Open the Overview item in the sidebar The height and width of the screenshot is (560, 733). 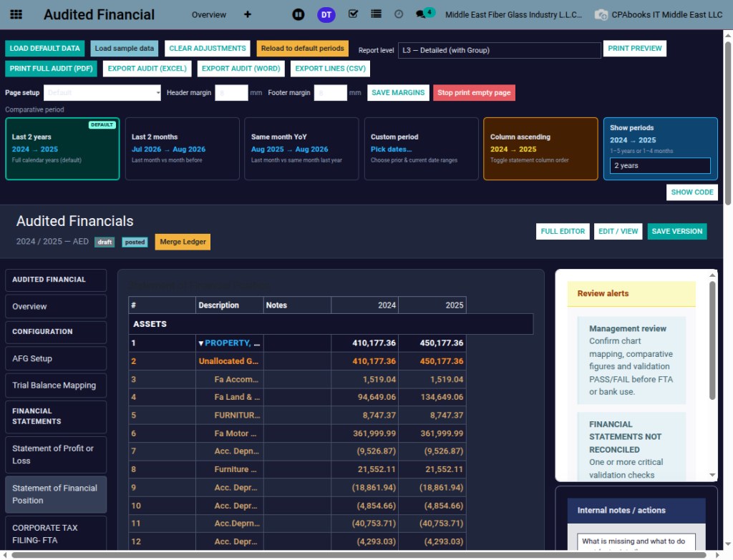point(56,306)
